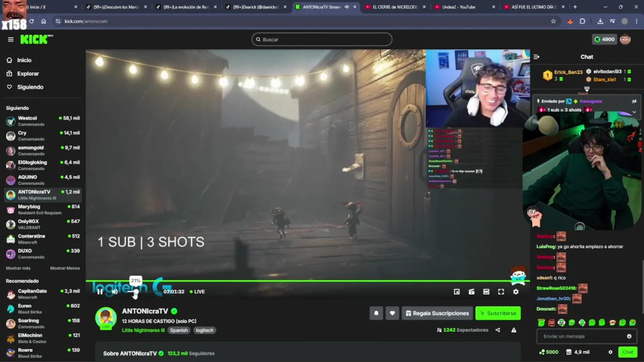Enter fullscreen mode on the player
644x362 pixels.
coord(501,292)
